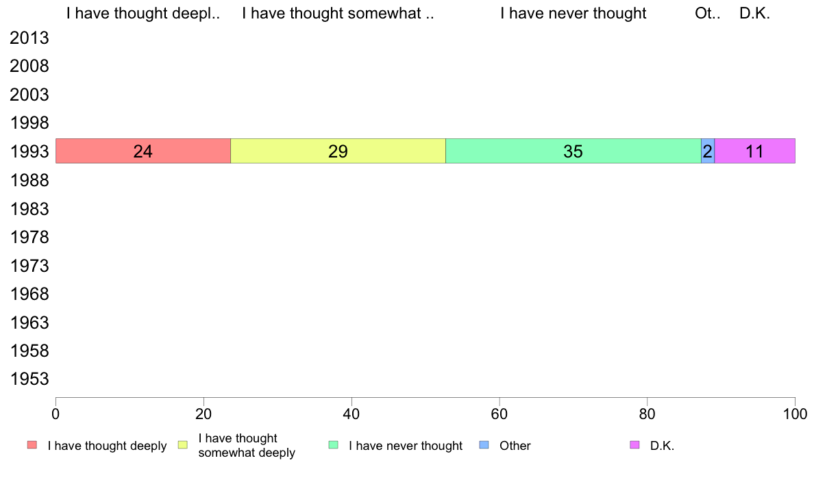
Task: Select the small blue segment labeled 2
Action: [708, 151]
